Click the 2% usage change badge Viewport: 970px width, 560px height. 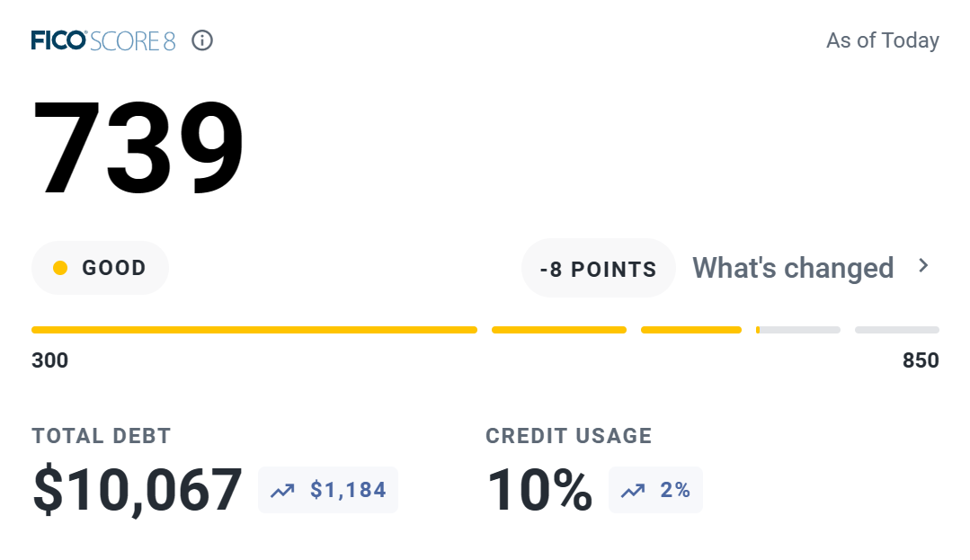pyautogui.click(x=655, y=490)
